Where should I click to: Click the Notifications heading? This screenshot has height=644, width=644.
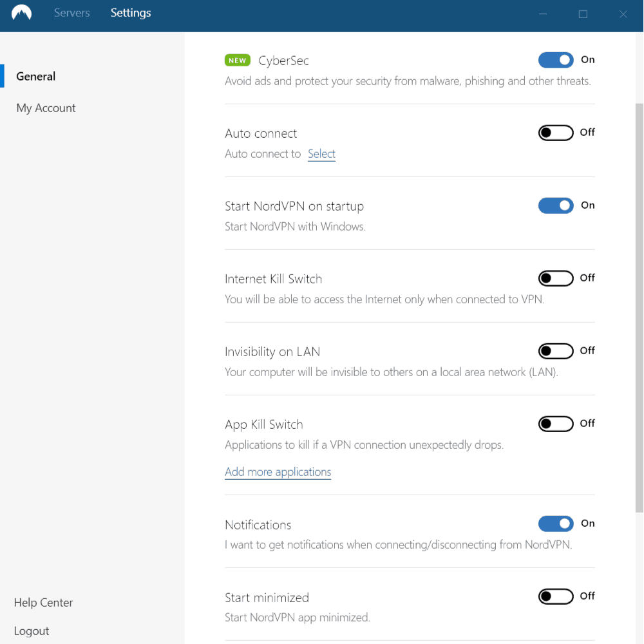click(x=258, y=525)
